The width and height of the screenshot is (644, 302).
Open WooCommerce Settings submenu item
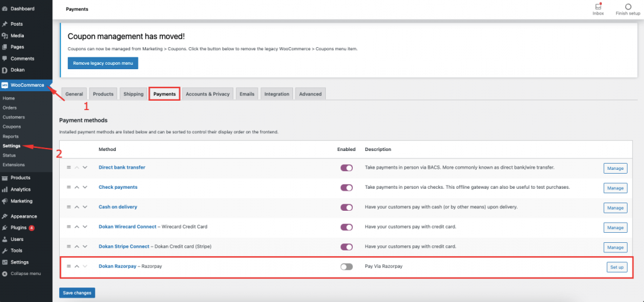click(x=11, y=146)
